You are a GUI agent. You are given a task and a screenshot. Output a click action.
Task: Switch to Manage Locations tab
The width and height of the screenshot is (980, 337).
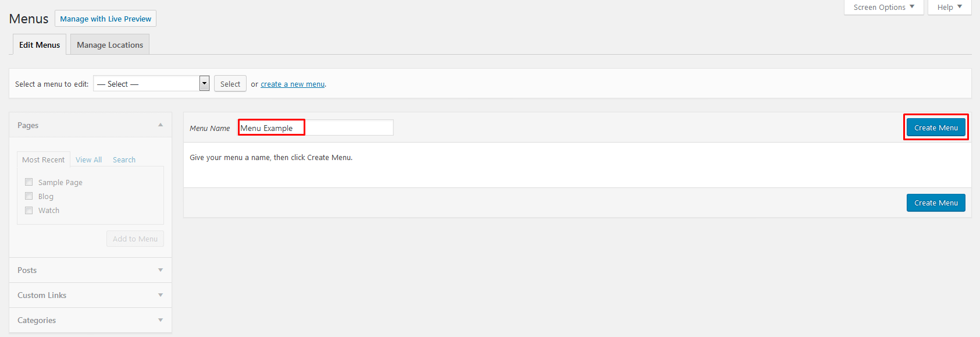(x=110, y=45)
